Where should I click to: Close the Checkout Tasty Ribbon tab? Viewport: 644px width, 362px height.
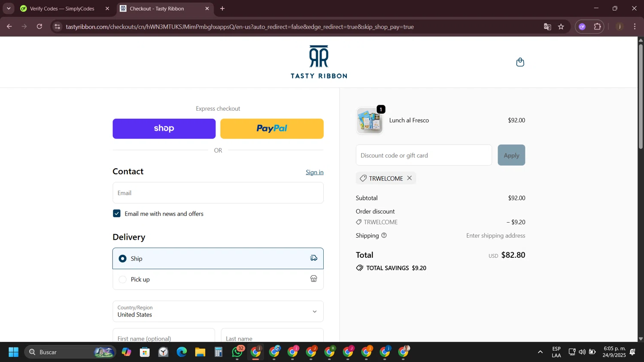pos(207,9)
